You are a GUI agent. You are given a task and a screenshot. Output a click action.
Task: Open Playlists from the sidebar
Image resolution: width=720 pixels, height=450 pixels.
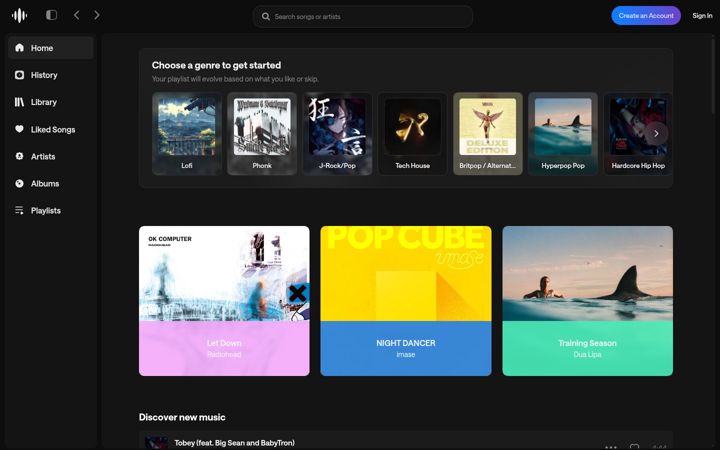51,211
